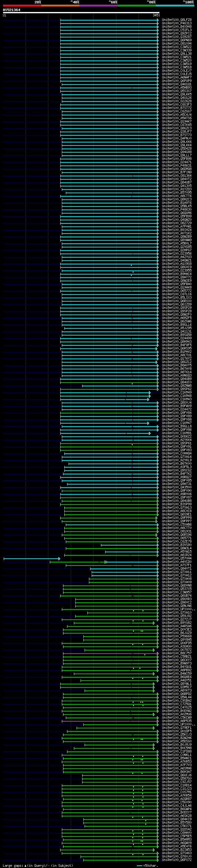The image size is (197, 868).
Task: Select label UniRef100_Q9LL38
Action: tap(177, 54)
